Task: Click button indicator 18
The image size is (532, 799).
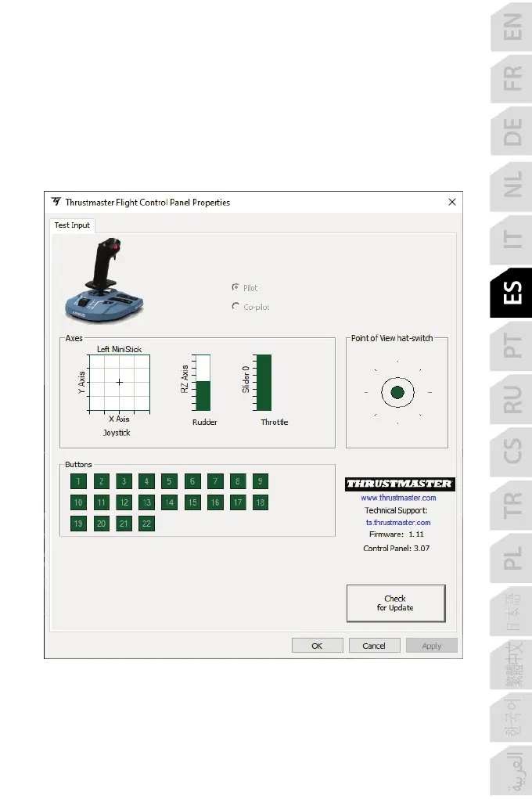Action: pos(261,502)
